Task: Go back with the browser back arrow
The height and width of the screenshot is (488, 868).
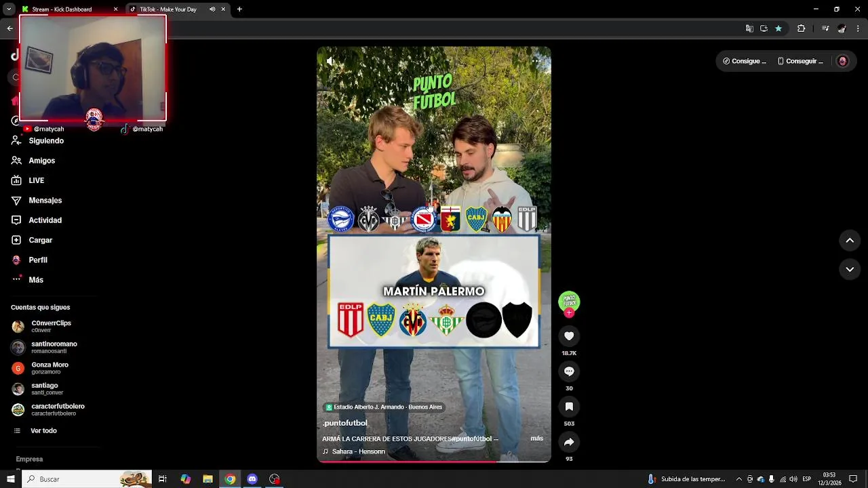Action: click(x=9, y=28)
